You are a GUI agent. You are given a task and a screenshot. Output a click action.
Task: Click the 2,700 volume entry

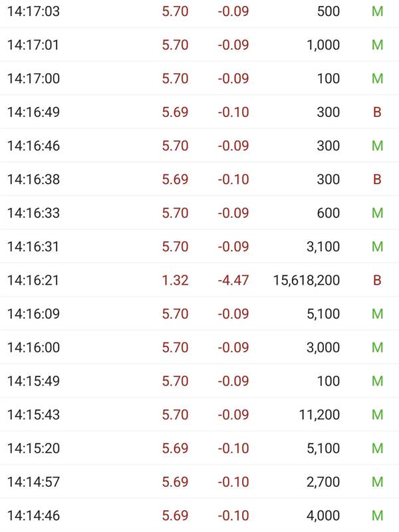(x=323, y=481)
